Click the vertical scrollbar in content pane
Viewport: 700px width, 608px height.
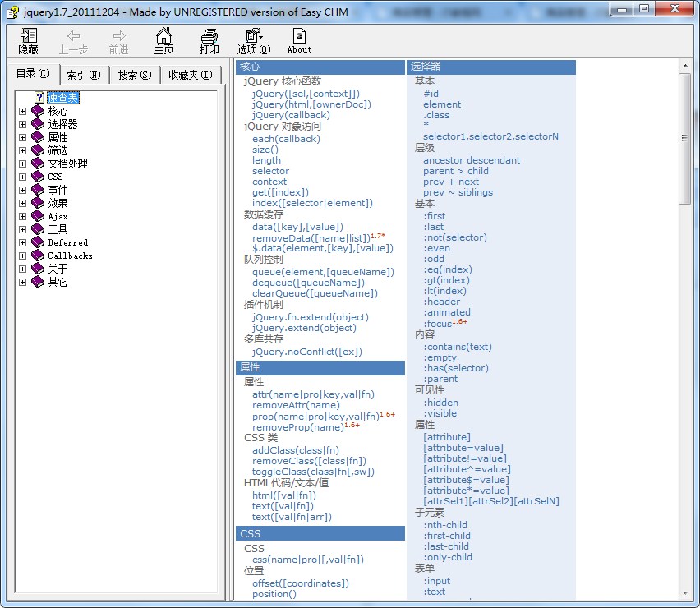(x=685, y=329)
